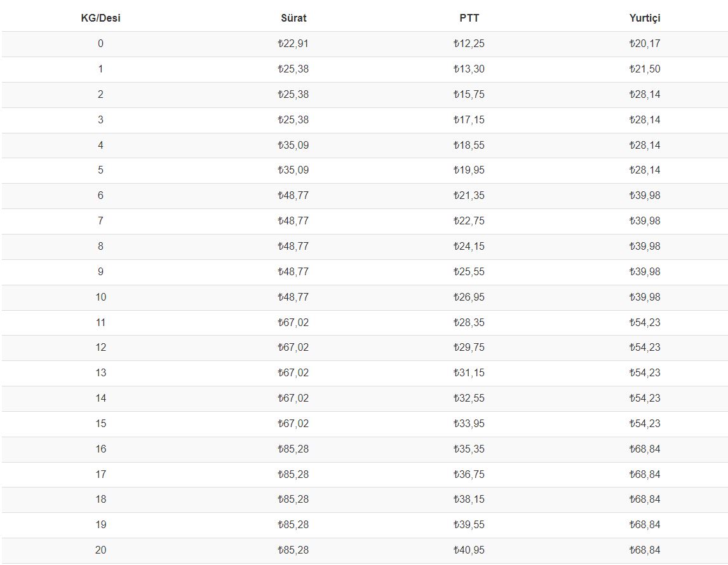Select the PTT price ₺38,15
728x565 pixels.
[469, 499]
